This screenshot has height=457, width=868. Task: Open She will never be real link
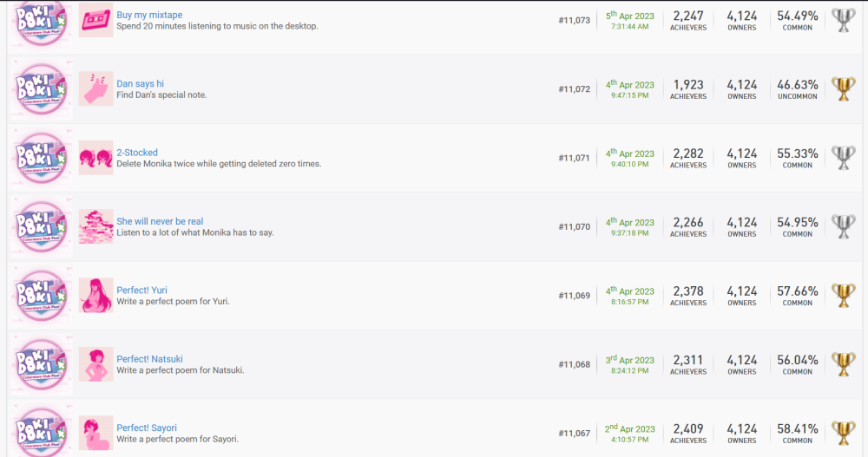point(160,221)
